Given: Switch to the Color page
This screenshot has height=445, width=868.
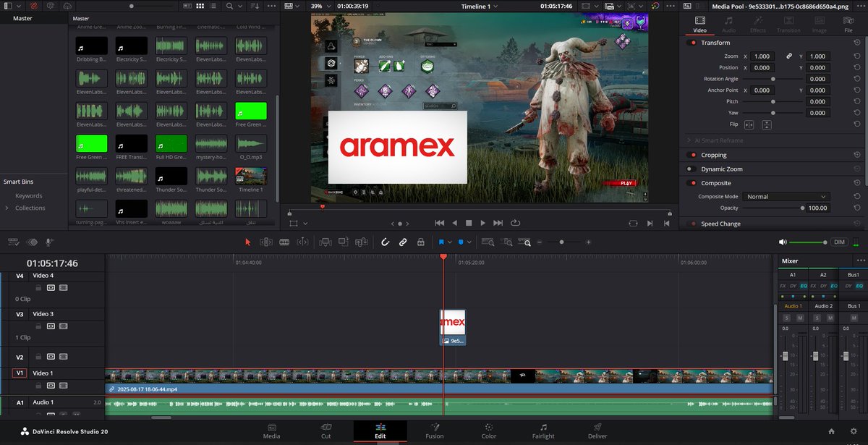Looking at the screenshot, I should 489,431.
